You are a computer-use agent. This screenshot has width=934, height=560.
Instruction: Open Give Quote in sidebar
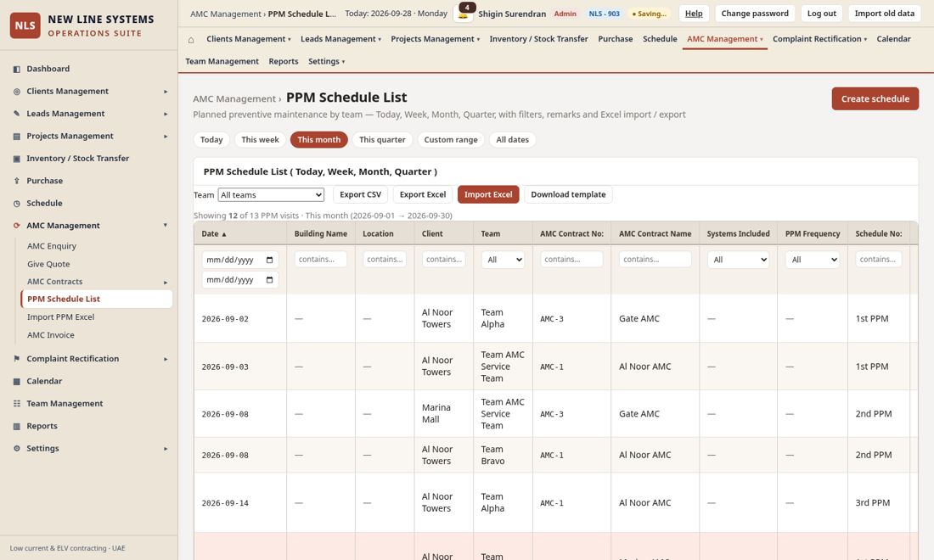48,264
